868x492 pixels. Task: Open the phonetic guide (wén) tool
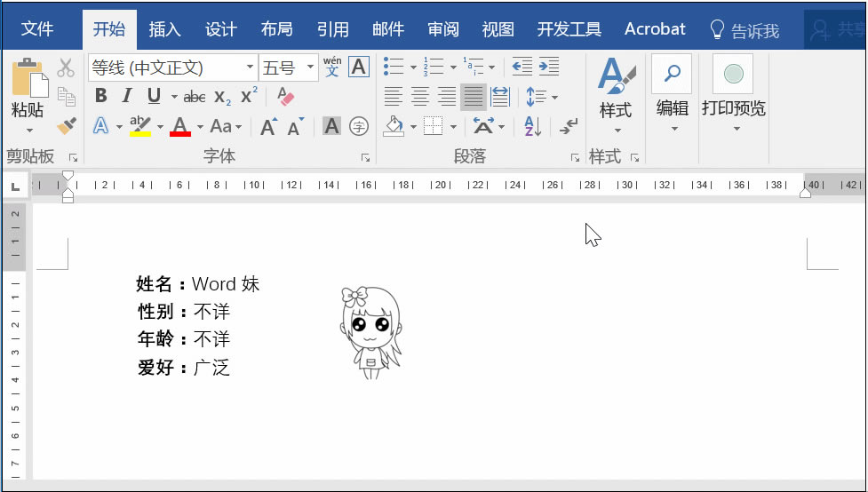(332, 67)
